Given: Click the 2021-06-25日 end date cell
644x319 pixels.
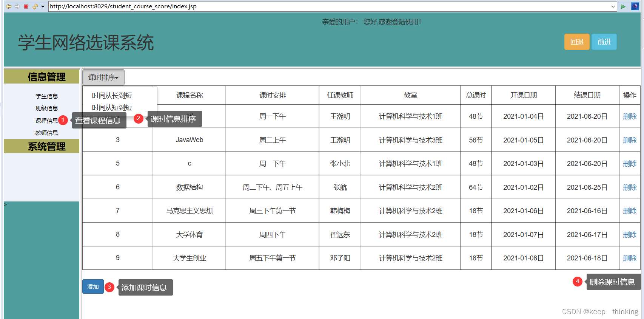Looking at the screenshot, I should coord(587,187).
